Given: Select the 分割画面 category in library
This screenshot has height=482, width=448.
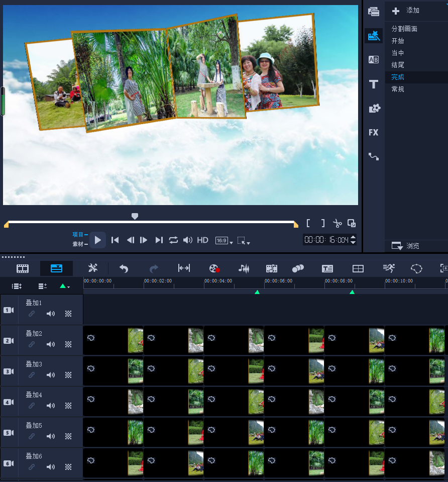Looking at the screenshot, I should pyautogui.click(x=404, y=29).
